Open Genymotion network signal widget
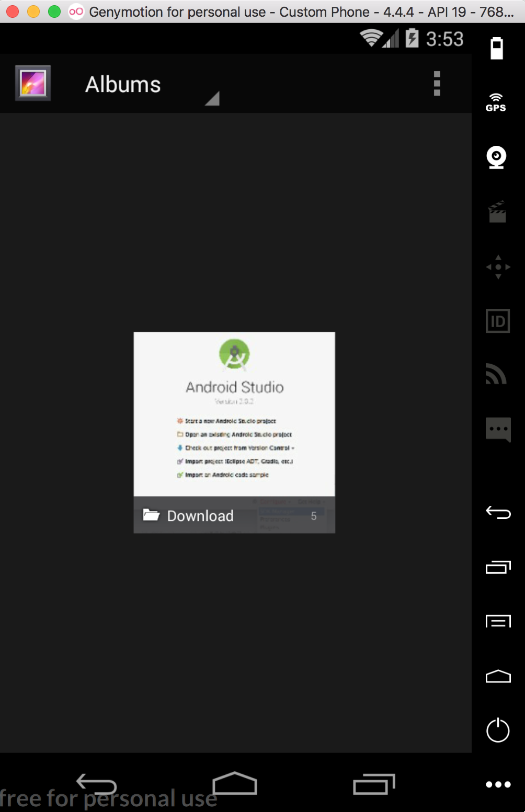 (496, 374)
